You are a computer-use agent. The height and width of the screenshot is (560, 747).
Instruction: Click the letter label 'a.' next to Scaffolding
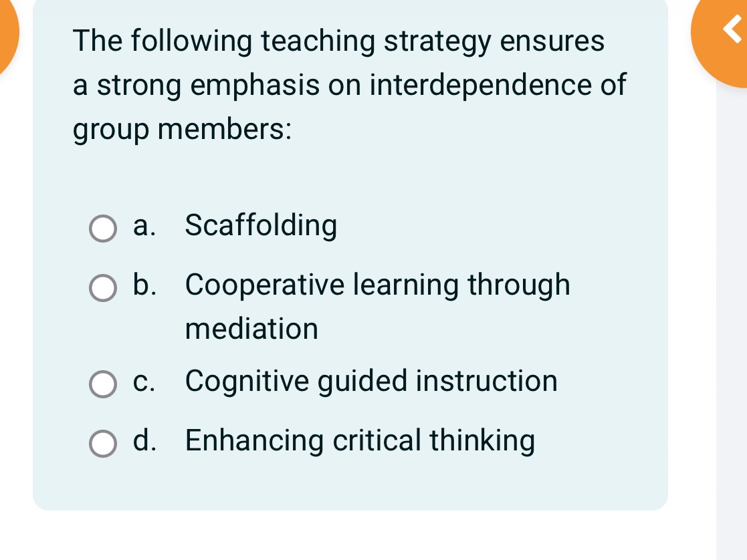(144, 226)
